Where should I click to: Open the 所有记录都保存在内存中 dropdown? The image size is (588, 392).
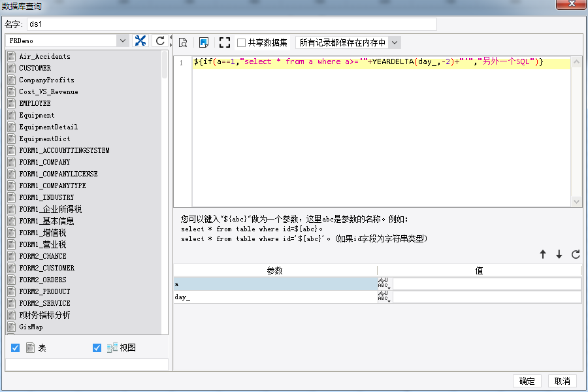(x=394, y=42)
